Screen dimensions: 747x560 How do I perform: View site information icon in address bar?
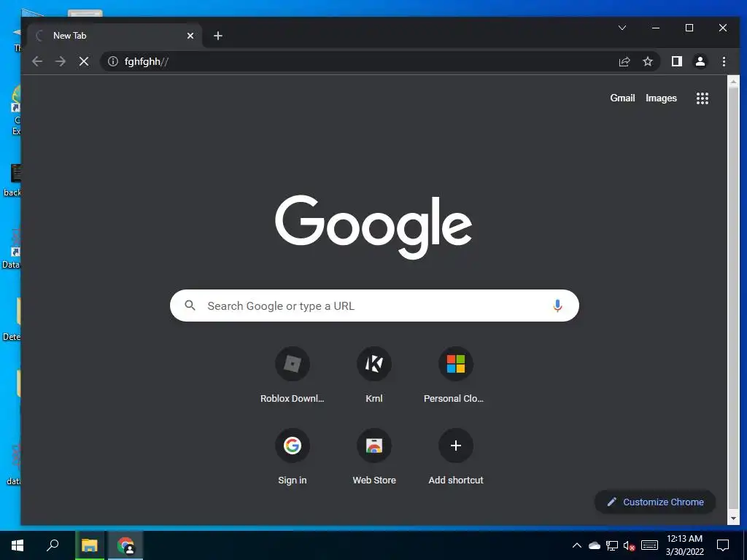pos(113,61)
